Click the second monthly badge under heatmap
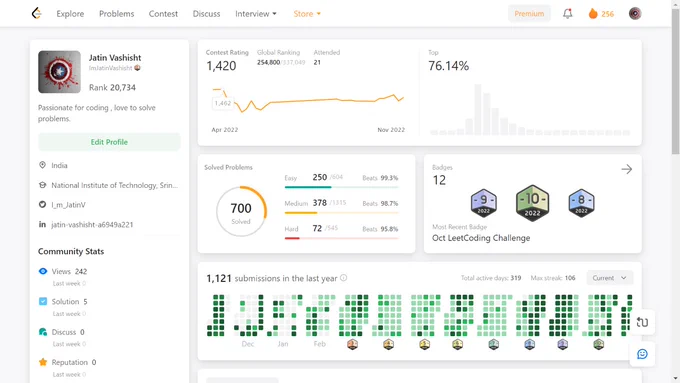Screen dimensions: 680x383 coord(388,344)
